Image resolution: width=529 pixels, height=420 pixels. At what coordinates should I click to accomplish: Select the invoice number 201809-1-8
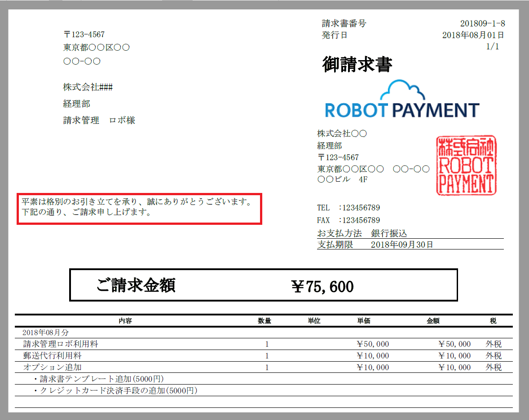(482, 24)
